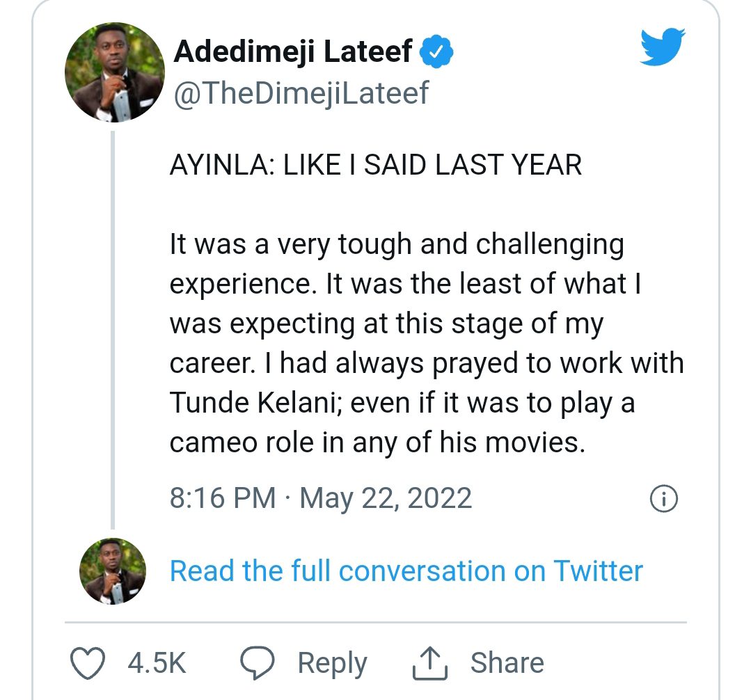Click the May 22, 2022 date

click(386, 498)
